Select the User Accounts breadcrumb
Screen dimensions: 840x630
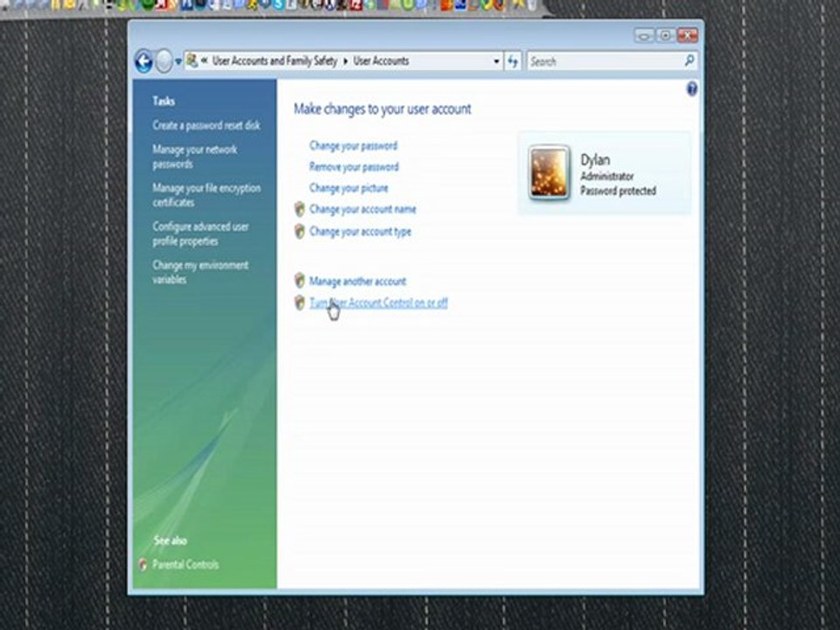pos(381,61)
